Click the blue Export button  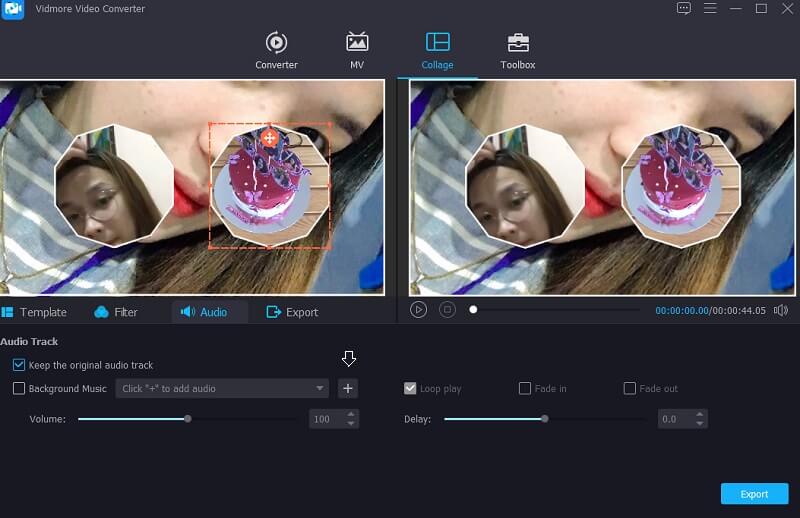pyautogui.click(x=754, y=494)
